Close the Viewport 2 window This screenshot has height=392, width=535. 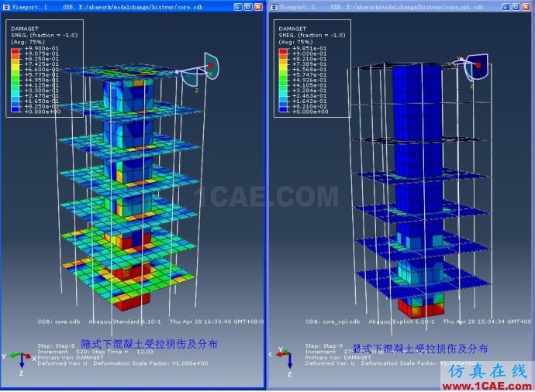[x=524, y=6]
